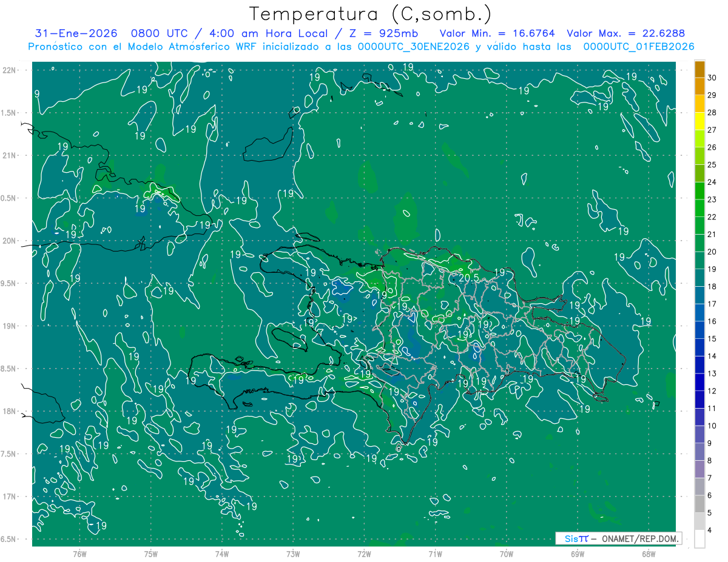Click legend value "15"
Viewport: 728px width, 562px height.
[712, 339]
